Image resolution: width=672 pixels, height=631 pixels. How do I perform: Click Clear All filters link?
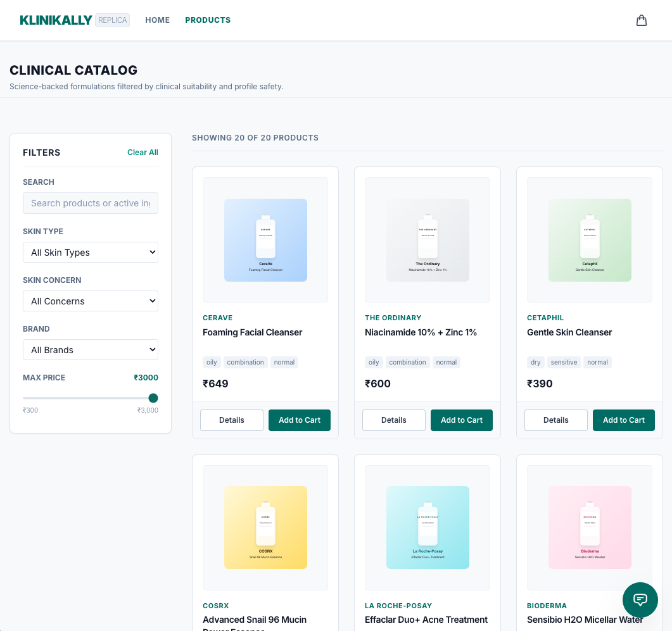point(143,153)
